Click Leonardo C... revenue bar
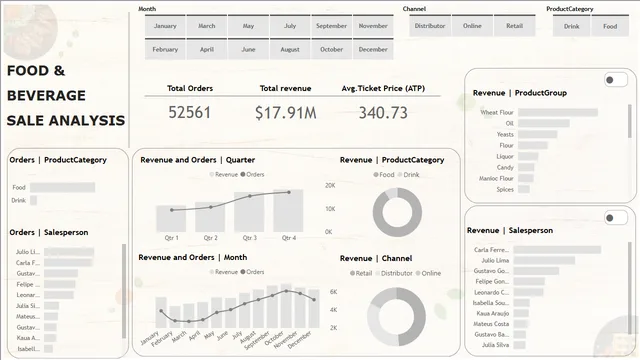This screenshot has height=360, width=640. coord(529,292)
